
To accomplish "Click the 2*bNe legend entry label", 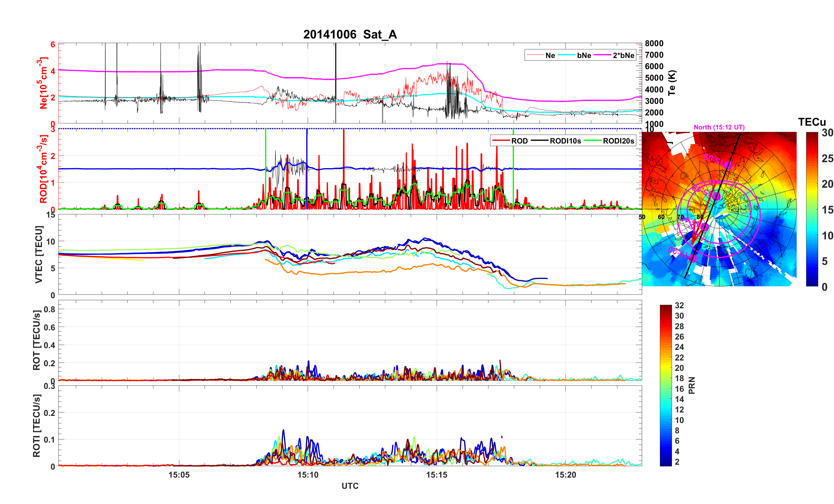I will click(623, 55).
